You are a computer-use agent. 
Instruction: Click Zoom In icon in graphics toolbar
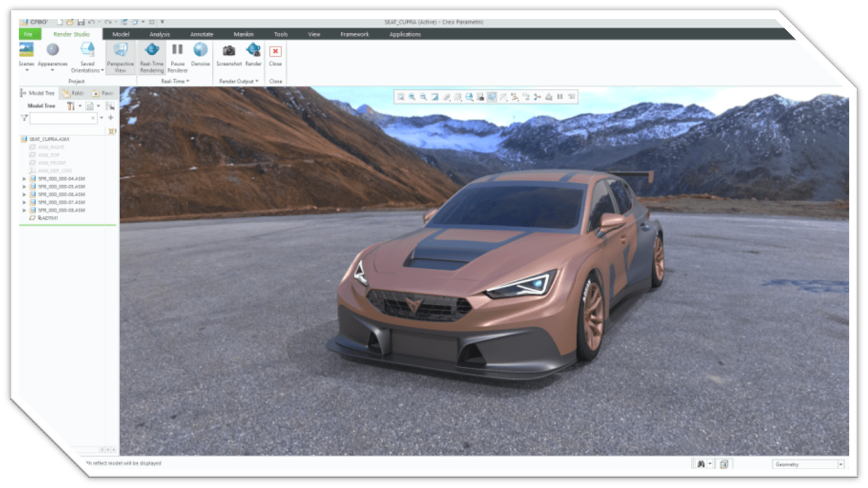tap(412, 96)
